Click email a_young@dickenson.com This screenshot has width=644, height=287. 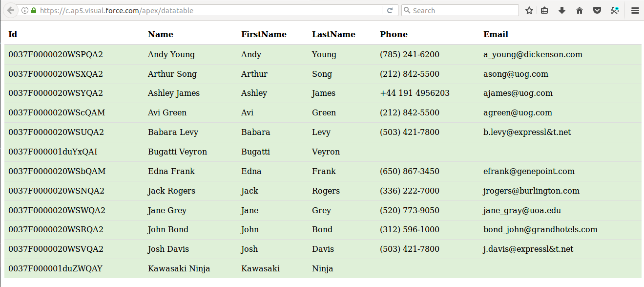[x=533, y=54]
